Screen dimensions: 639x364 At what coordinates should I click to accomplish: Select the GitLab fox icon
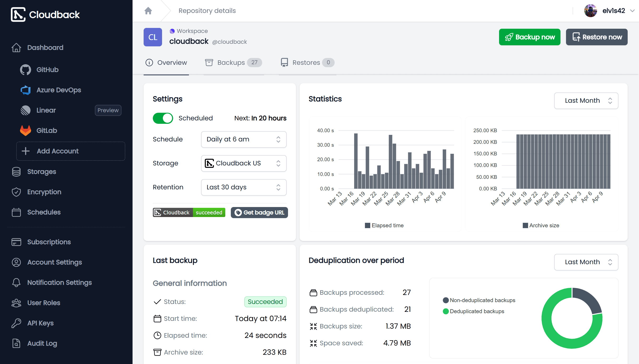click(x=26, y=131)
